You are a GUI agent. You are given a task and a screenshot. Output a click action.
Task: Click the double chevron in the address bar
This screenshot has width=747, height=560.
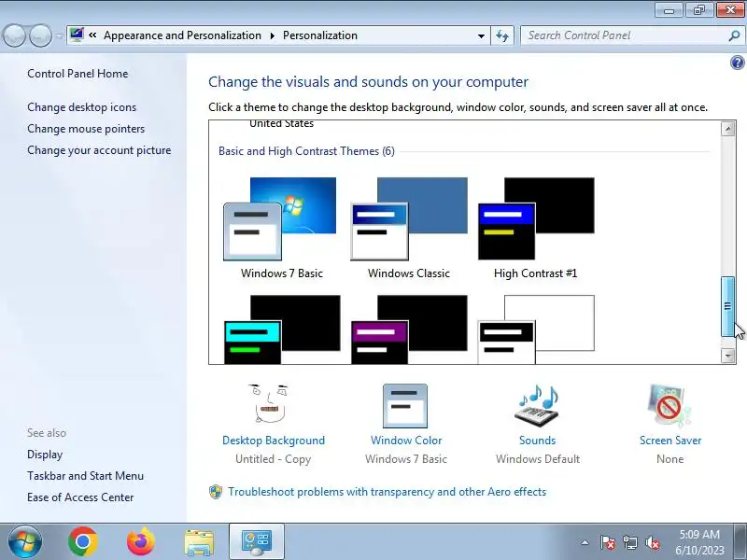92,35
